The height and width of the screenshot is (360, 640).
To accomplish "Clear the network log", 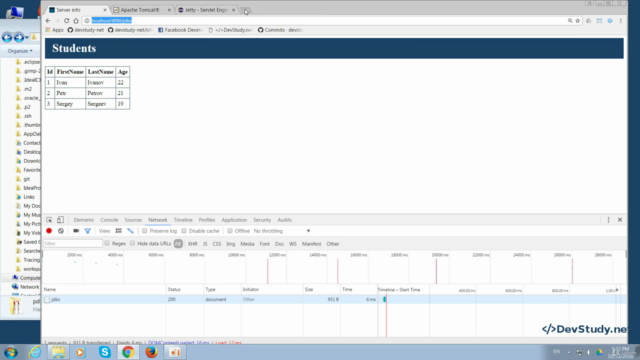I will (x=61, y=231).
